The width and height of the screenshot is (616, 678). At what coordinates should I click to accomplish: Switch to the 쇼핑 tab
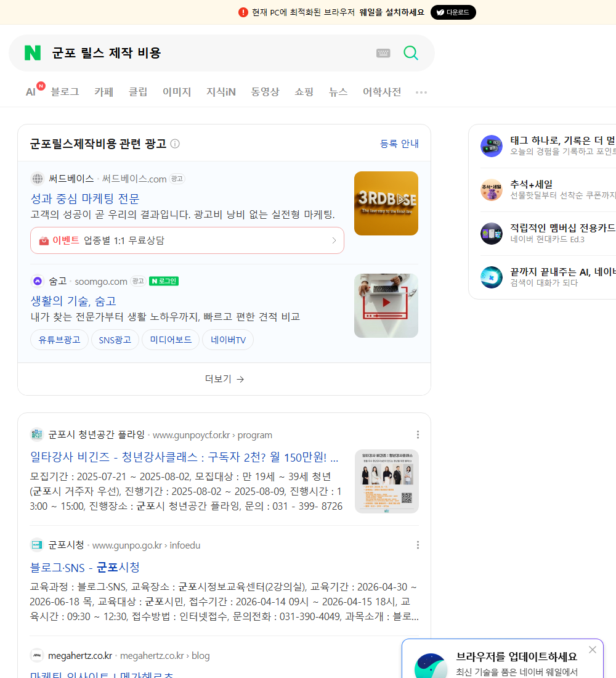click(304, 92)
